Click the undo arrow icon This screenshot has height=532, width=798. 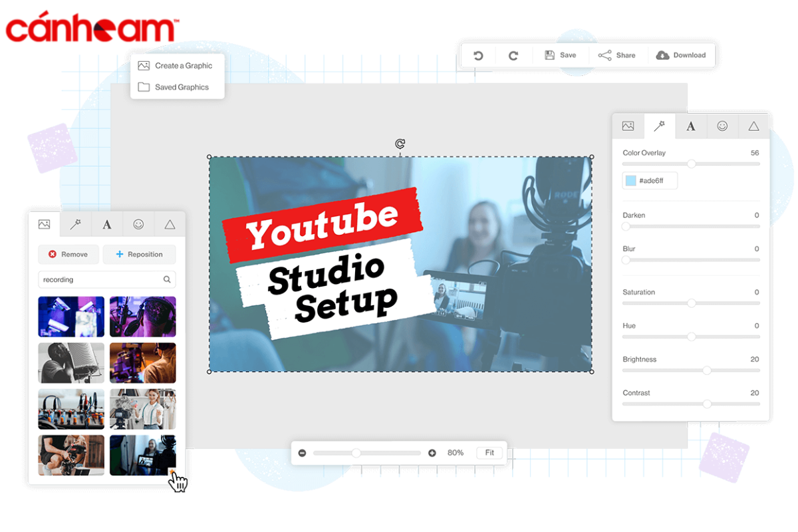pyautogui.click(x=478, y=55)
